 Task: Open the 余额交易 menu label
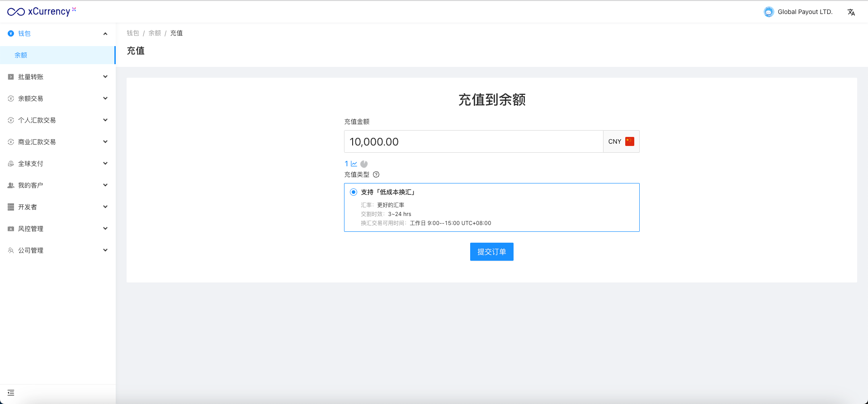tap(31, 99)
